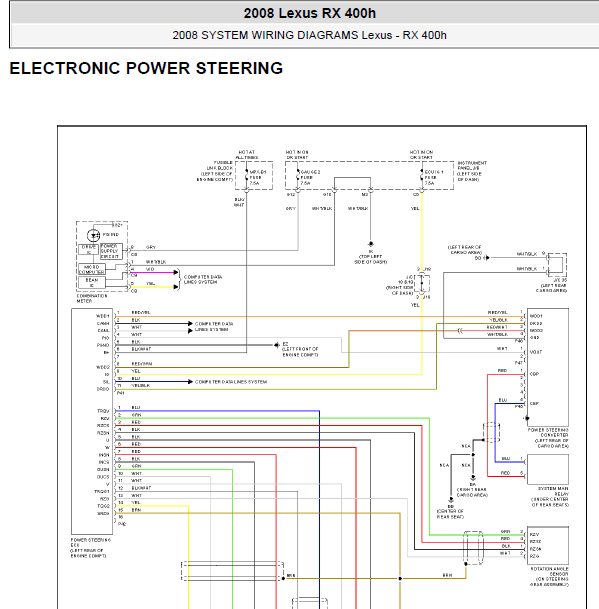Select the '2008 SYSTEM WIRING DIAGRAMS' subtitle line

[x=309, y=35]
